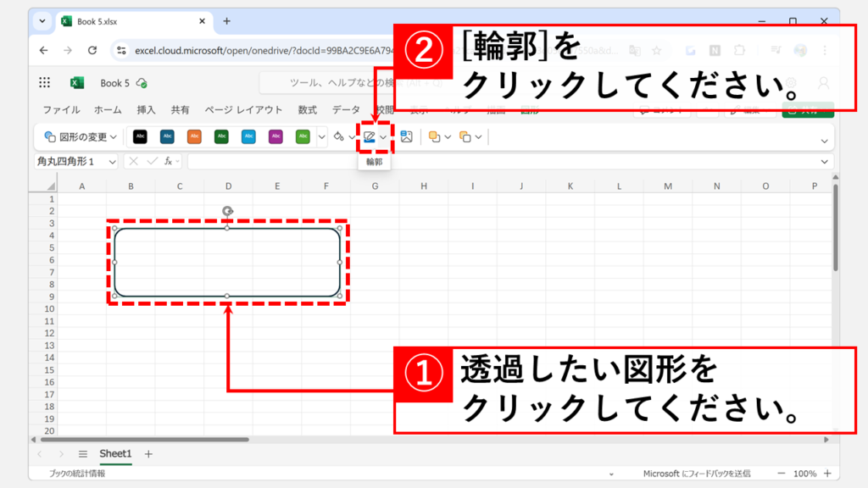Switch to the 数式 tab
This screenshot has height=488, width=868.
[x=307, y=109]
